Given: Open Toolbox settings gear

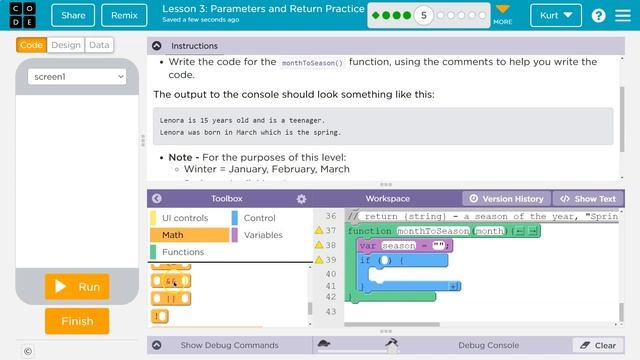Looking at the screenshot, I should click(x=301, y=199).
